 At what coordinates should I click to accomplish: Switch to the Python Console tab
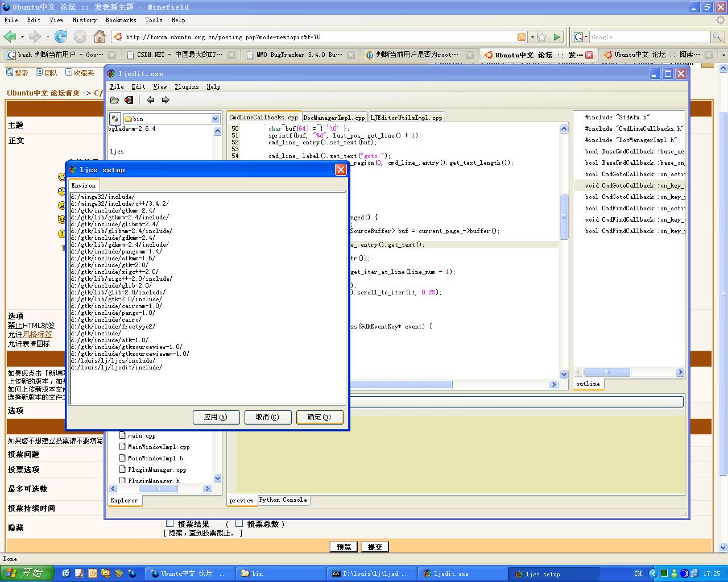tap(283, 500)
